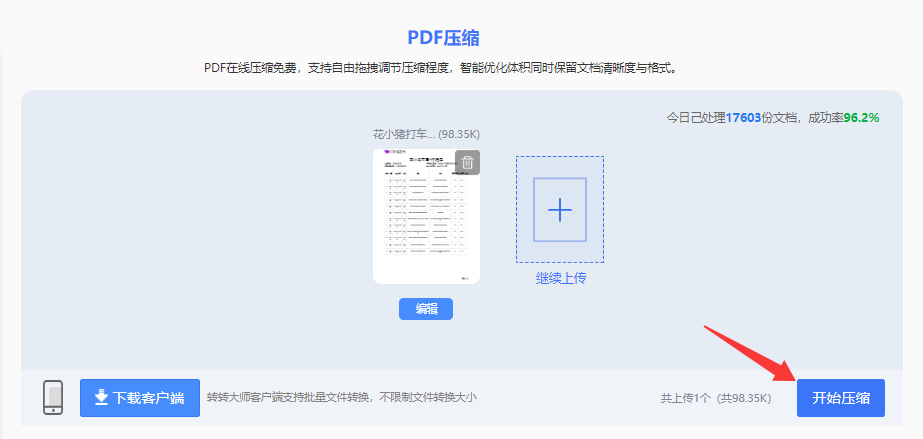Click the 下载客户端 download button
The height and width of the screenshot is (439, 923).
point(140,398)
